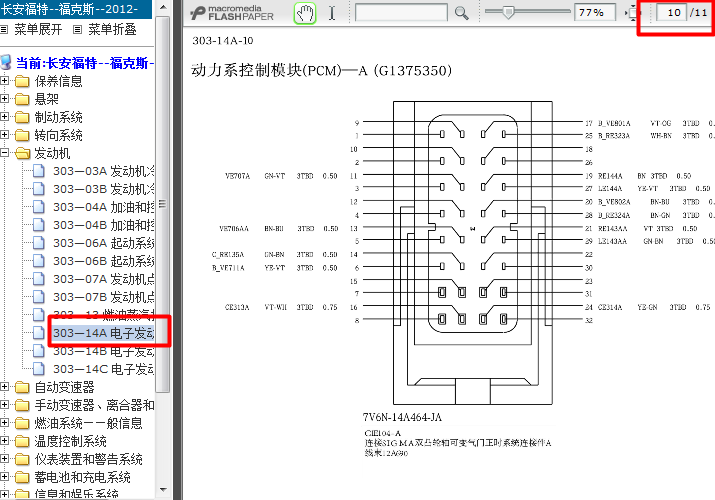Open 303—06B 起动系统 document
The width and height of the screenshot is (715, 500).
(x=104, y=261)
